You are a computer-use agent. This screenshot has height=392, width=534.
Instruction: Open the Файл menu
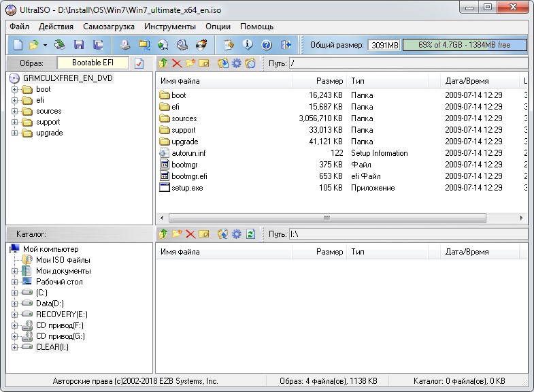[x=19, y=27]
